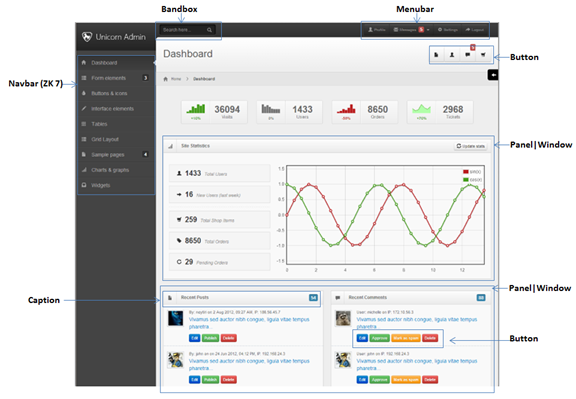Click Edit on michelle's comment
This screenshot has height=399, width=576.
tap(362, 338)
